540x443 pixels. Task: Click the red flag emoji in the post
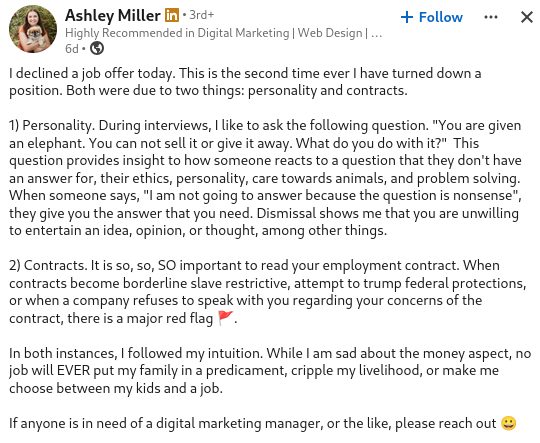click(226, 318)
